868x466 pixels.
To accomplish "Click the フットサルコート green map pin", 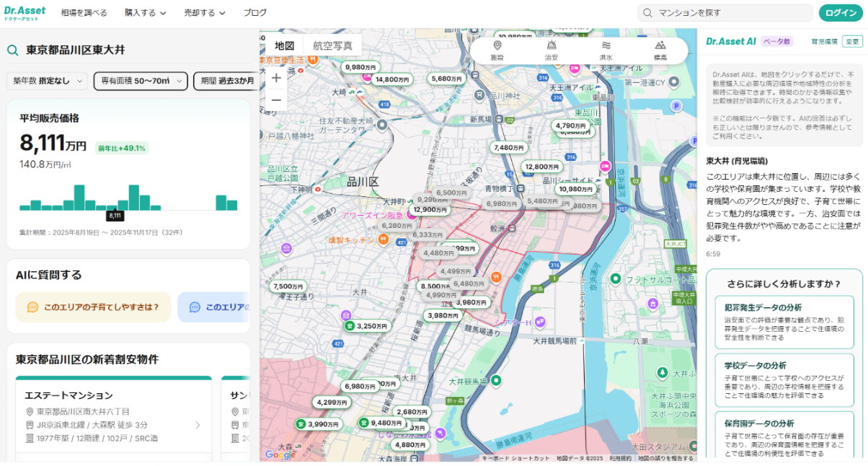I will (615, 278).
